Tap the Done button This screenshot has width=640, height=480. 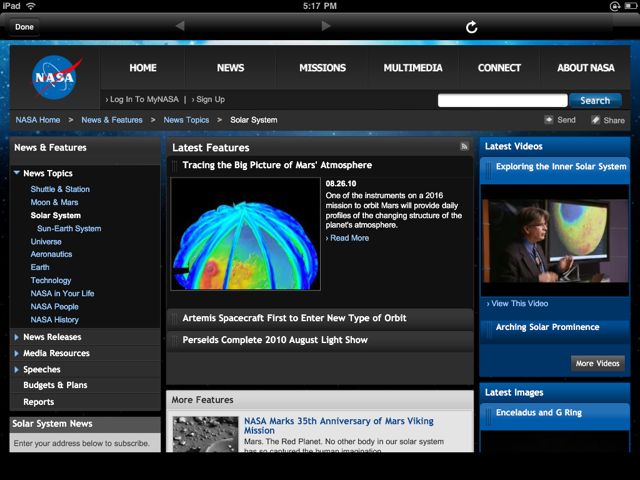coord(24,27)
